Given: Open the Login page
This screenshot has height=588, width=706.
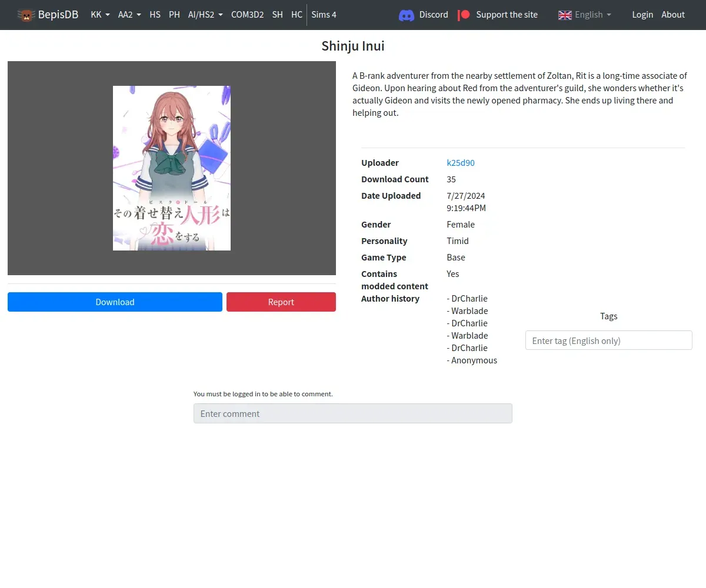Looking at the screenshot, I should click(x=642, y=15).
